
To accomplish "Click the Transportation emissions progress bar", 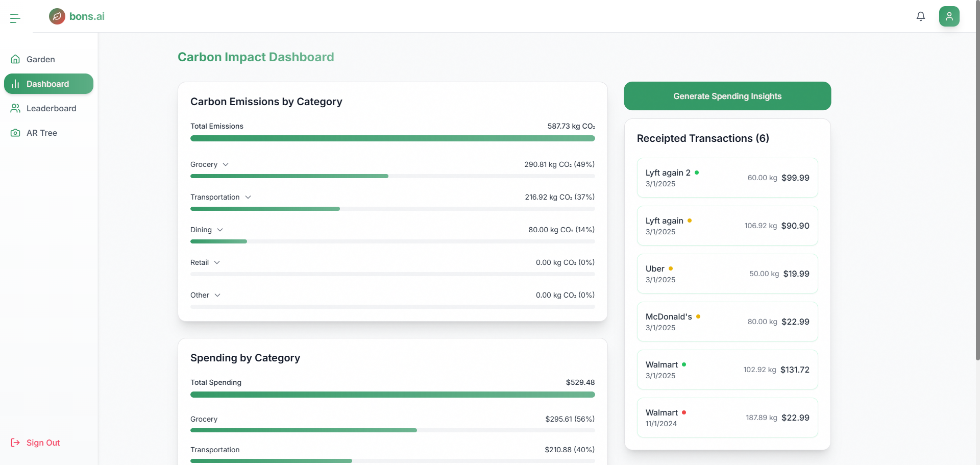I will [x=393, y=209].
